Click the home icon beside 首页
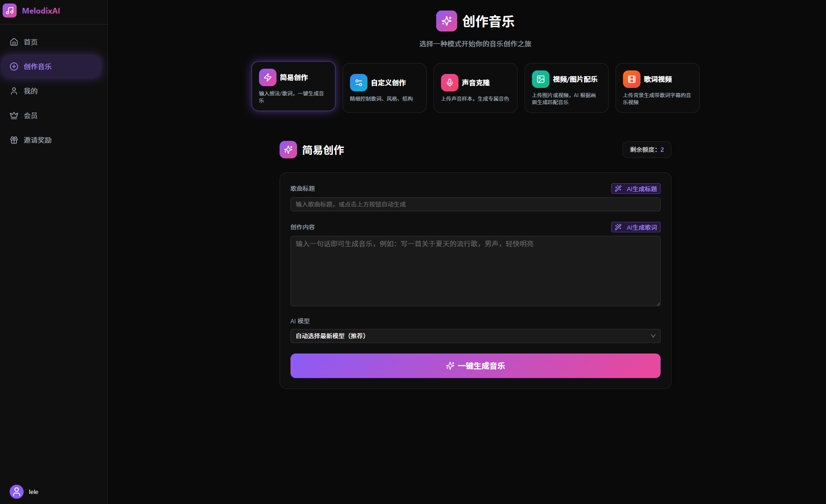This screenshot has height=504, width=826. point(14,42)
